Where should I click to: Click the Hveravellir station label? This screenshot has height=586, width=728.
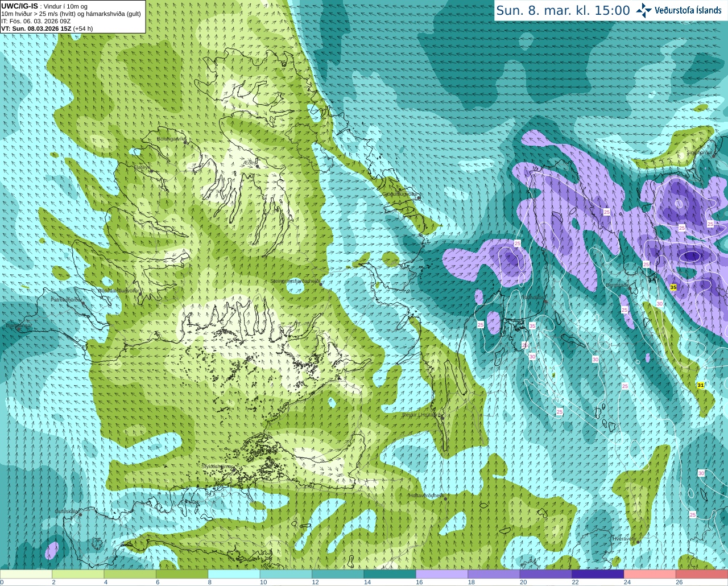624,538
